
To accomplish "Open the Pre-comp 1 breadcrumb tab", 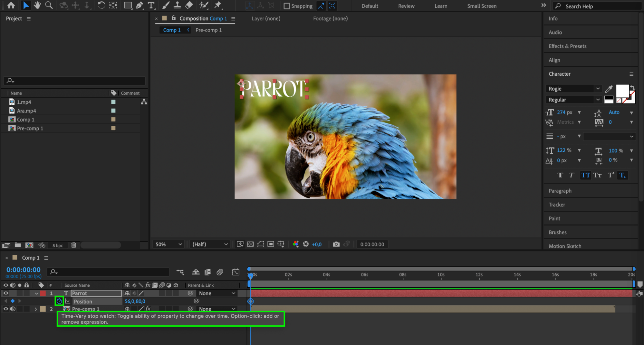I will tap(208, 30).
